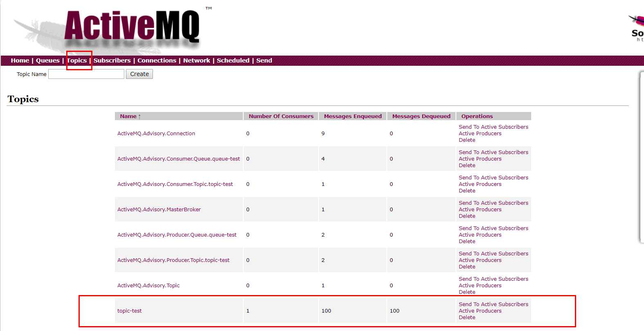Screen dimensions: 644x331
Task: View Active Producers for ActiveMQ.Advisory.Connection
Action: tap(480, 134)
